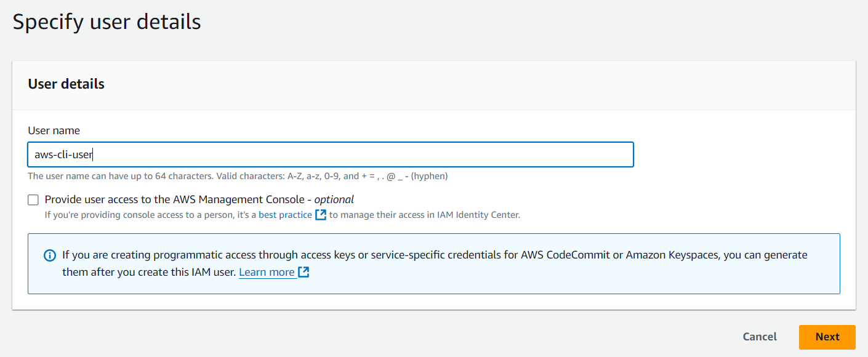Click the 'User name' field label

[54, 130]
